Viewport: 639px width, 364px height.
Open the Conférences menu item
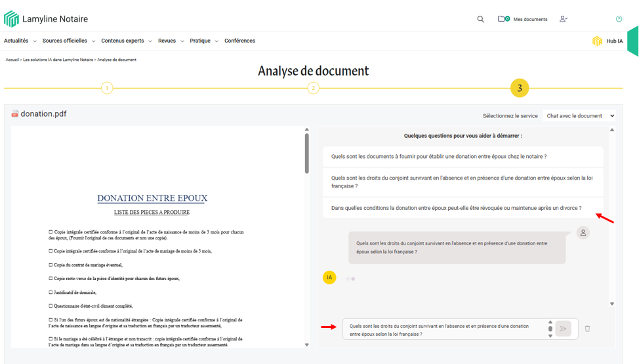coord(239,41)
